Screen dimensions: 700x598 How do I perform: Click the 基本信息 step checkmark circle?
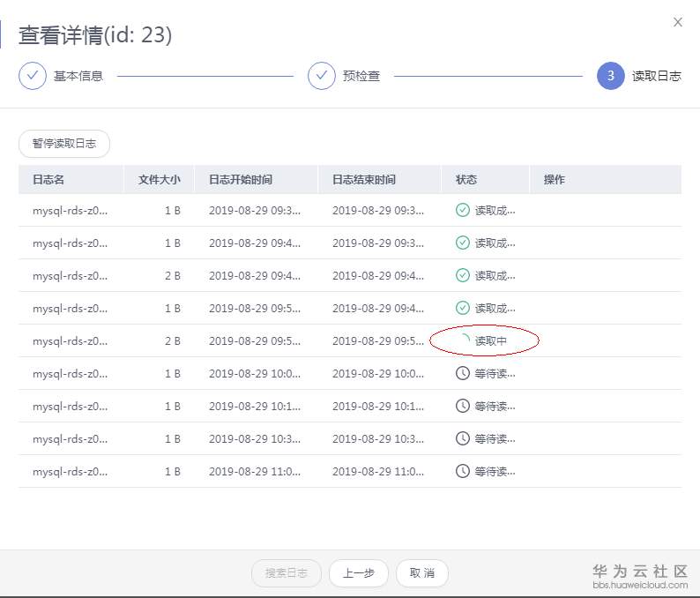32,76
